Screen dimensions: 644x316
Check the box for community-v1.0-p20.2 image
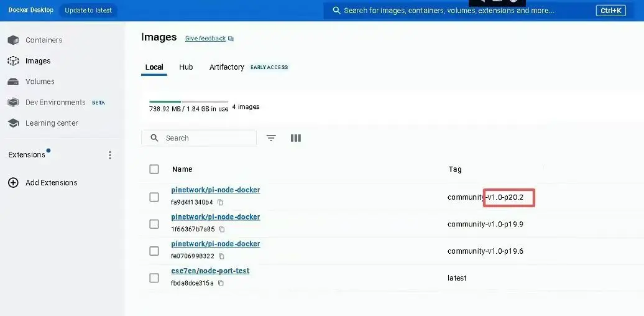pos(154,197)
